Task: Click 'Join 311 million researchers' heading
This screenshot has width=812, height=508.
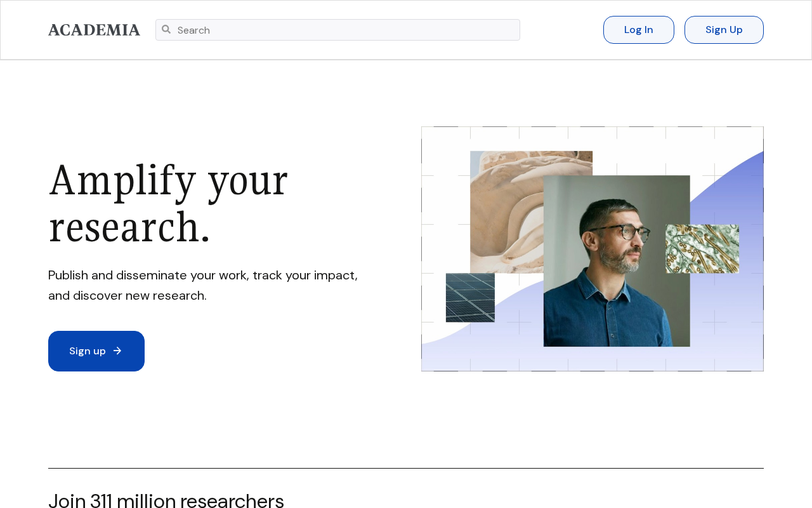Action: coord(166,501)
